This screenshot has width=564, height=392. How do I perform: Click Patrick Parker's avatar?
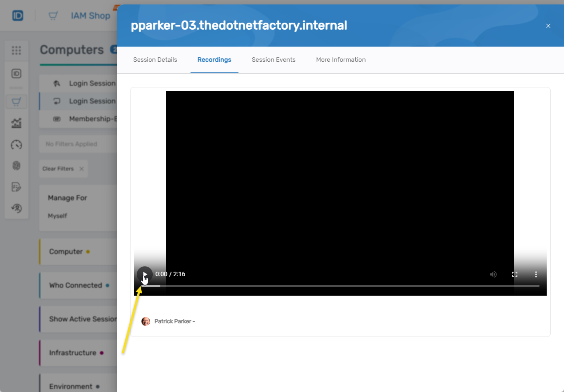click(146, 321)
